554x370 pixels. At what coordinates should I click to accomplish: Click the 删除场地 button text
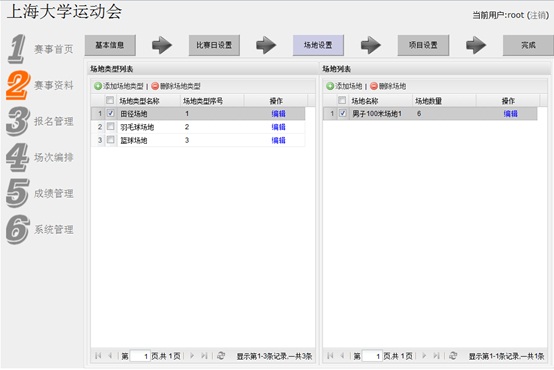[392, 86]
